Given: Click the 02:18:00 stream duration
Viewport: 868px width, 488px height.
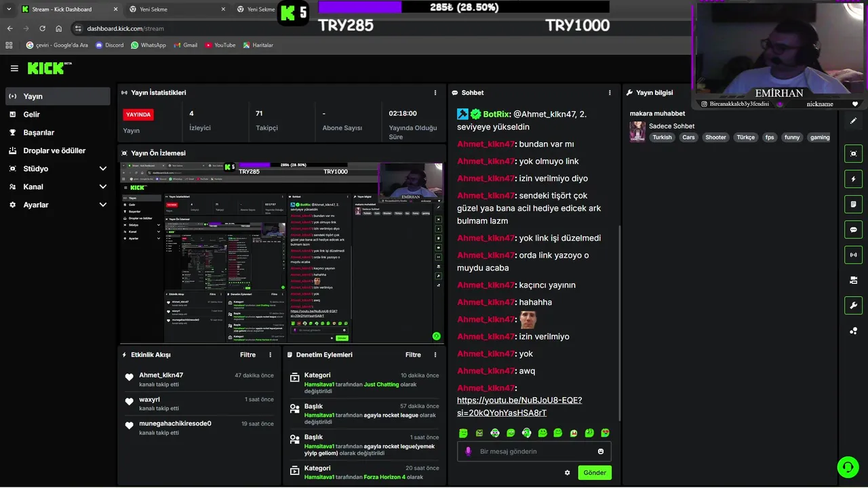Looking at the screenshot, I should [403, 113].
